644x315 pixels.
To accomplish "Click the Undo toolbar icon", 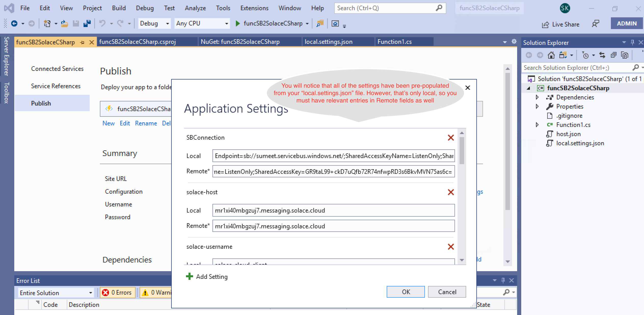I will click(102, 23).
